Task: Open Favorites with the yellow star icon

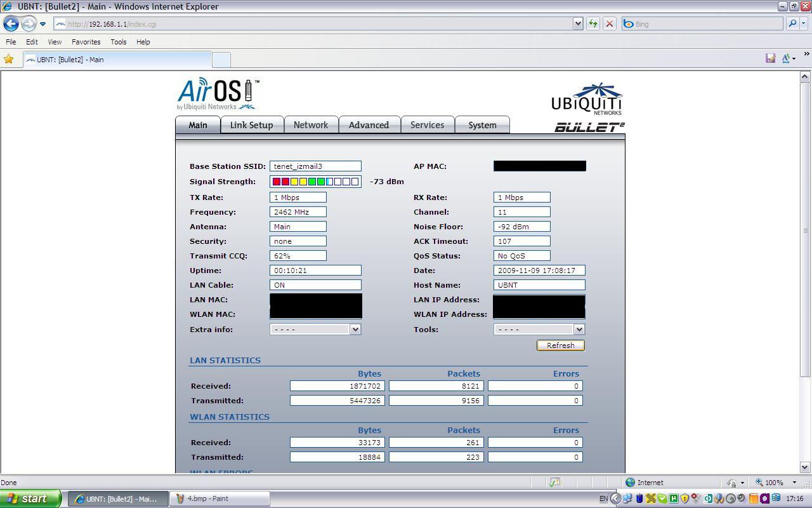Action: click(9, 59)
